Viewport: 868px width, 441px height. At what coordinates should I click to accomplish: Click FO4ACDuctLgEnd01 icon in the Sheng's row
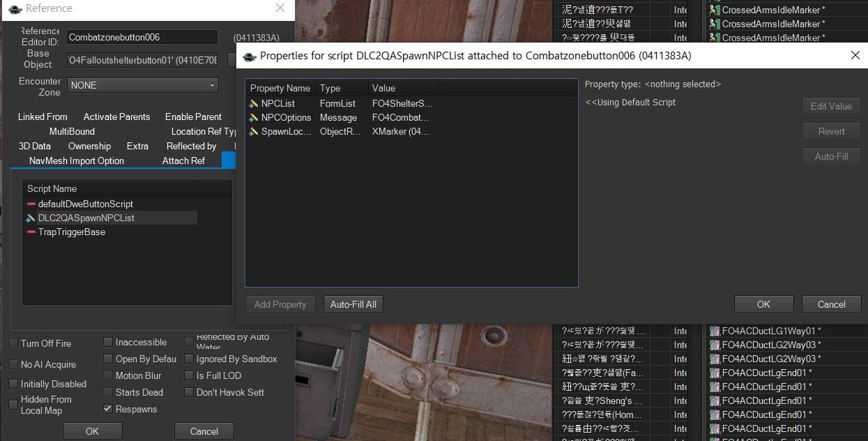tap(715, 401)
